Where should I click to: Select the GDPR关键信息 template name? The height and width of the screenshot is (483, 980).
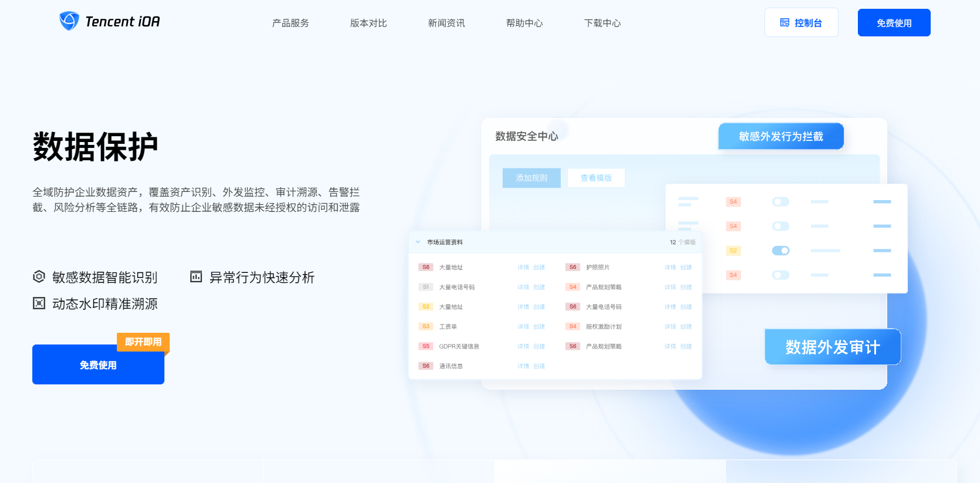459,346
